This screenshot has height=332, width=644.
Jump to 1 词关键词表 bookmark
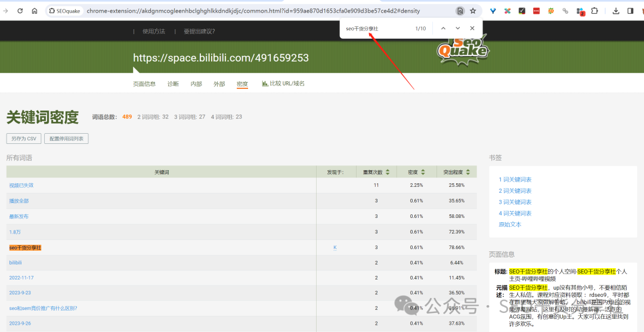515,180
